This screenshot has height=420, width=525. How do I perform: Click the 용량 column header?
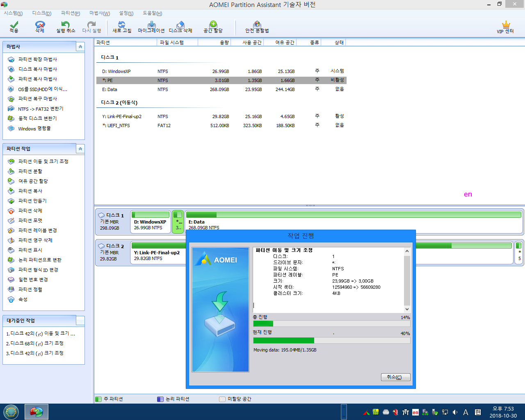click(x=215, y=43)
